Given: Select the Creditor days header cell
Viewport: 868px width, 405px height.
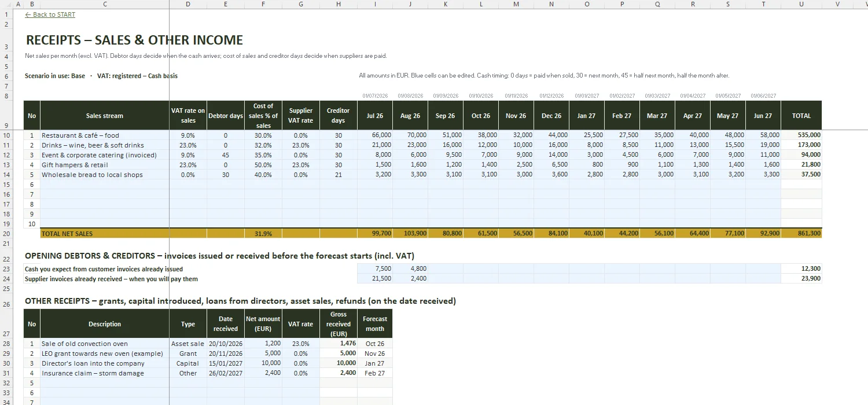Looking at the screenshot, I should pyautogui.click(x=339, y=116).
